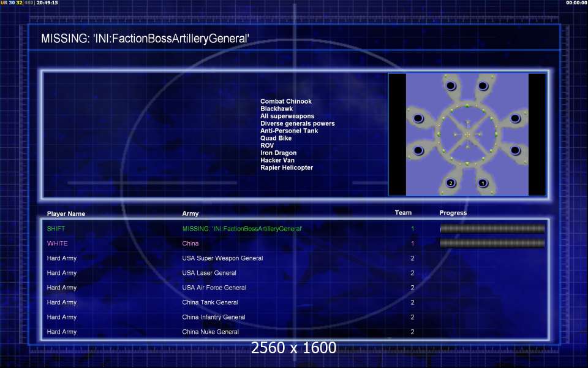Click the 'Progress' column header
The image size is (588, 368).
pyautogui.click(x=453, y=213)
